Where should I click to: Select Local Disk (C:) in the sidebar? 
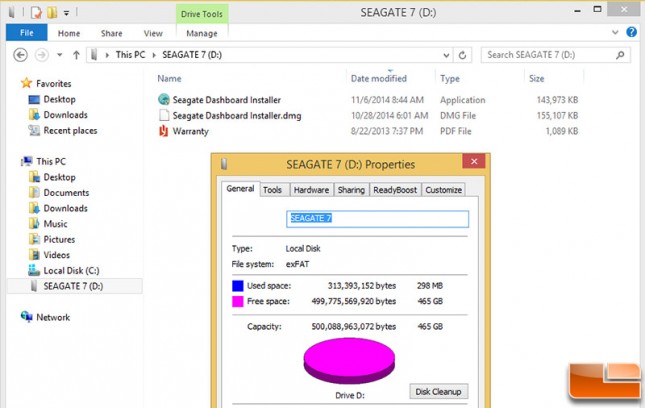71,271
